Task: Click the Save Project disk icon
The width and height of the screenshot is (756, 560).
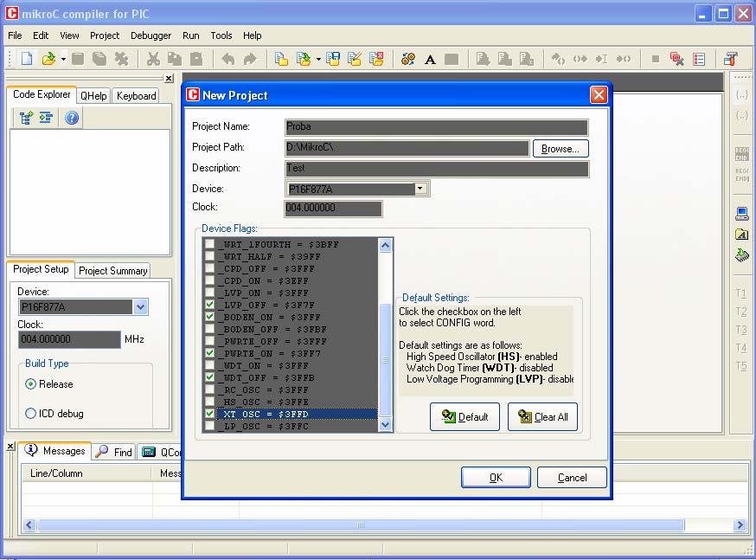Action: 333,59
